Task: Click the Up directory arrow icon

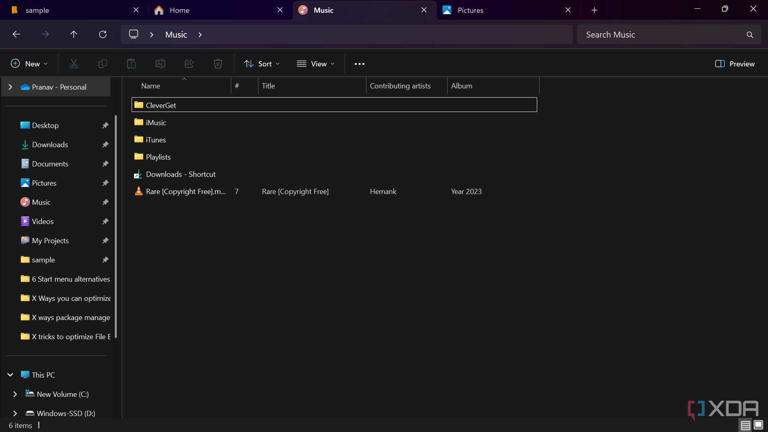Action: [74, 34]
